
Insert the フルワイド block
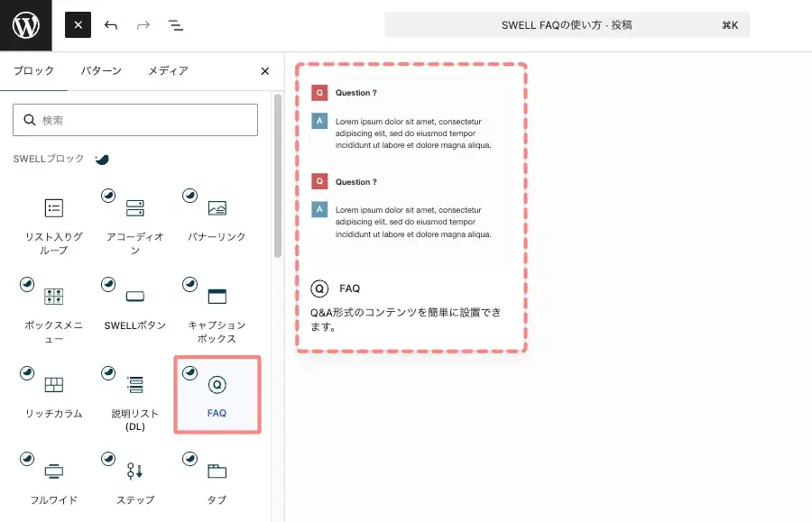(54, 481)
